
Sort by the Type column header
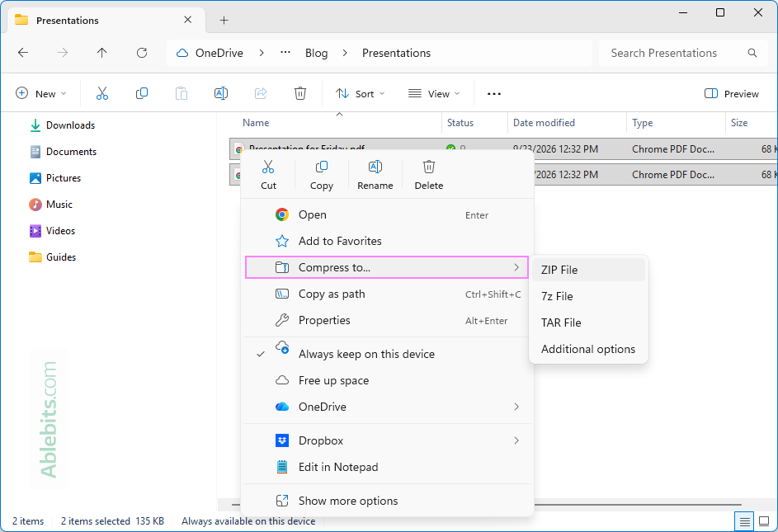pos(676,123)
